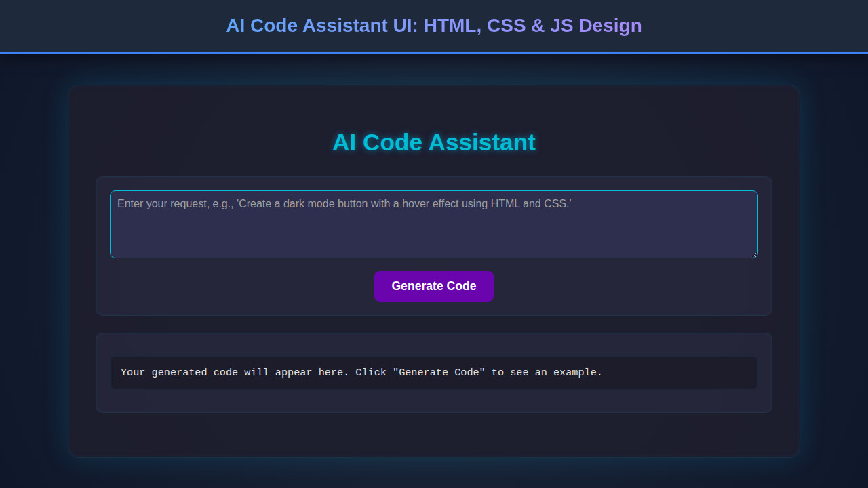Click the Generate Code button

click(433, 286)
